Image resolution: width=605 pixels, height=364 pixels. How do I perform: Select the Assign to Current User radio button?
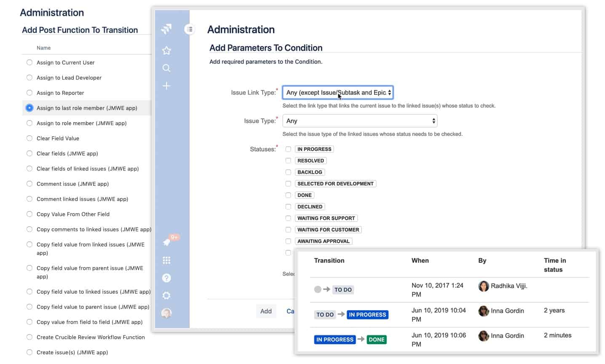29,62
